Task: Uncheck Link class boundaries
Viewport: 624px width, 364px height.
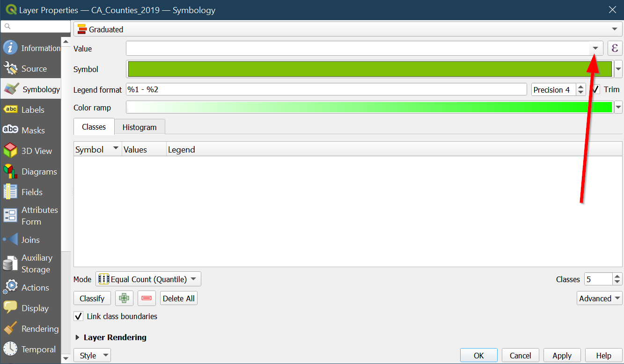Action: (x=79, y=316)
